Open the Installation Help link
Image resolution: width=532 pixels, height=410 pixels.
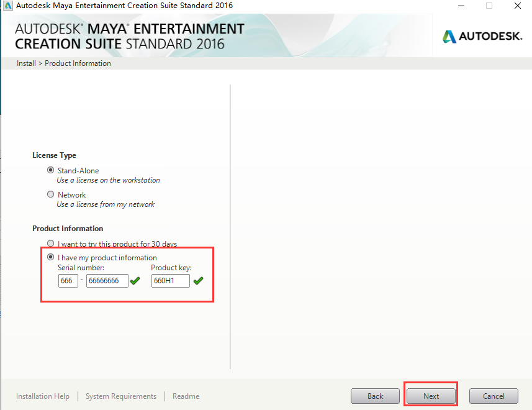(43, 396)
